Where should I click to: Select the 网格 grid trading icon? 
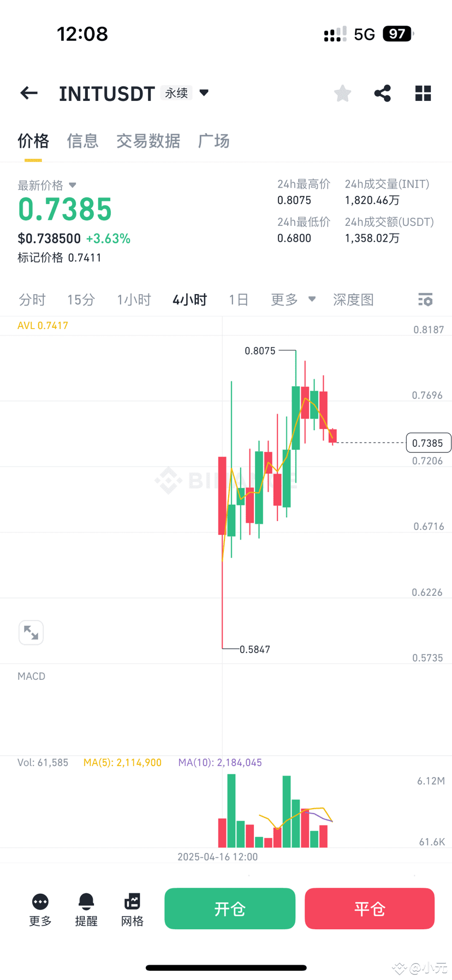[132, 906]
